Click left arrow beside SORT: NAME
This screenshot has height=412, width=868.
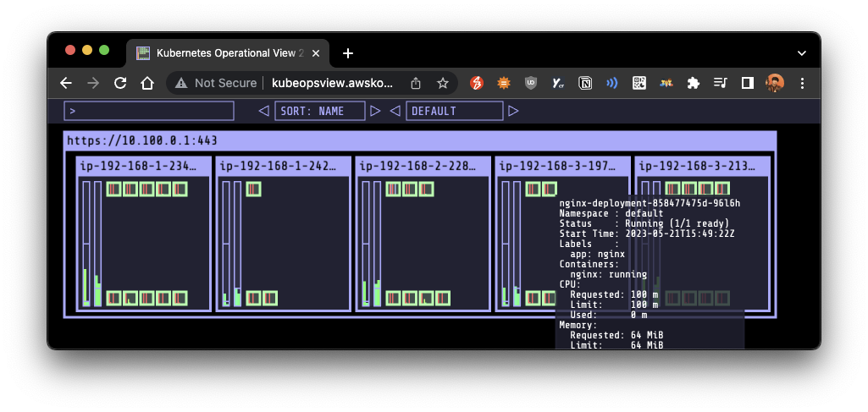coord(263,111)
